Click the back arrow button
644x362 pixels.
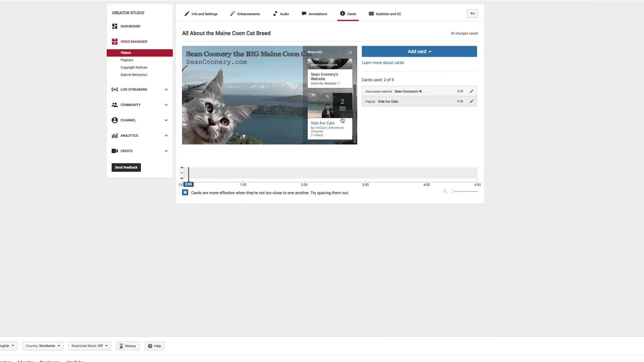point(472,14)
